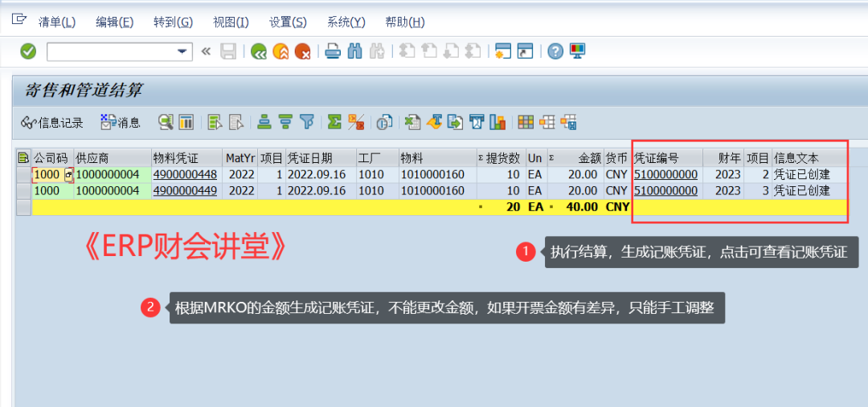Click the select-all icon in table corner

pos(23,157)
